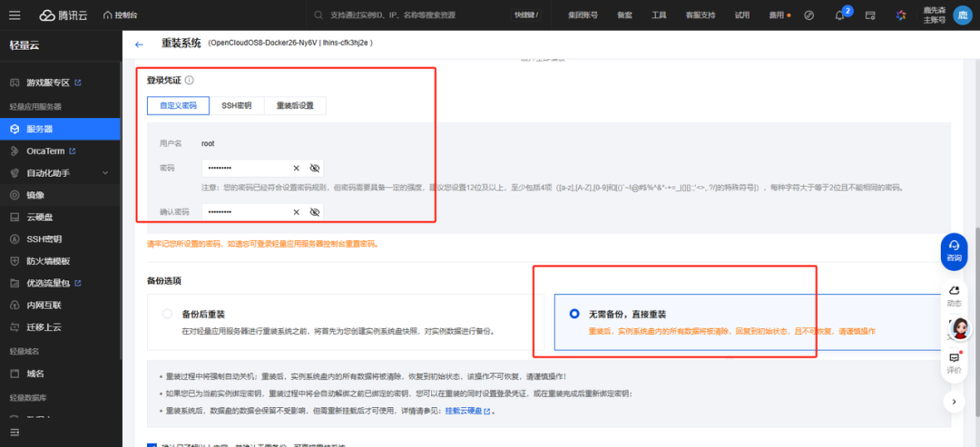Select the SSH密钥 credential tab
980x447 pixels.
click(237, 105)
